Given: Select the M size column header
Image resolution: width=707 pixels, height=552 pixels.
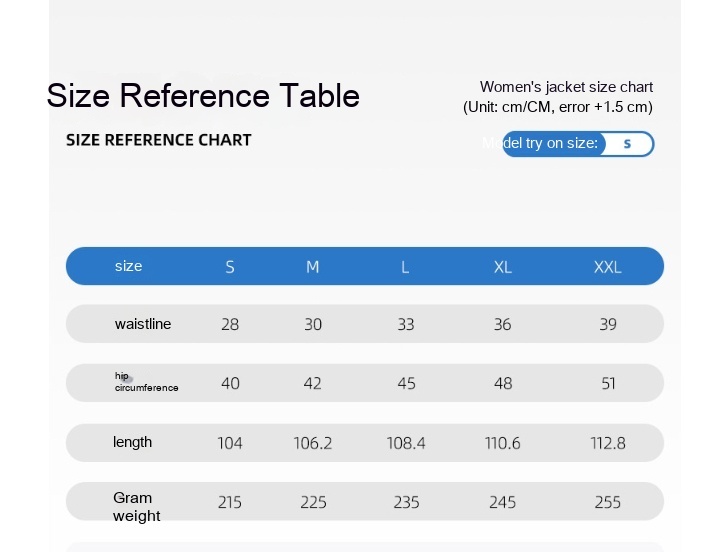Looking at the screenshot, I should 313,267.
